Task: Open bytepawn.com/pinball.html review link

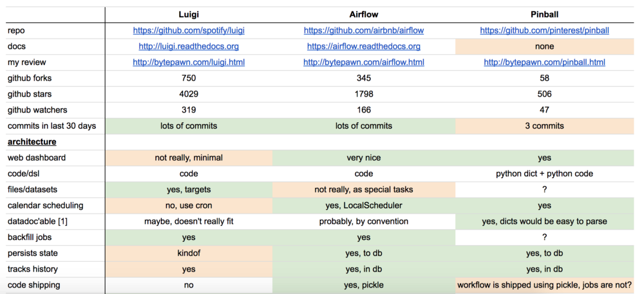Action: click(544, 62)
